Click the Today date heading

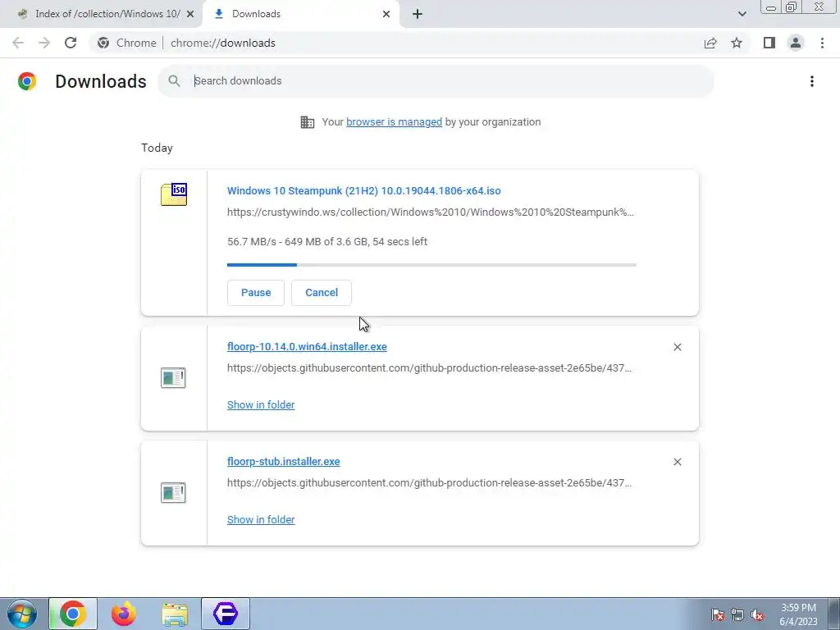(157, 148)
